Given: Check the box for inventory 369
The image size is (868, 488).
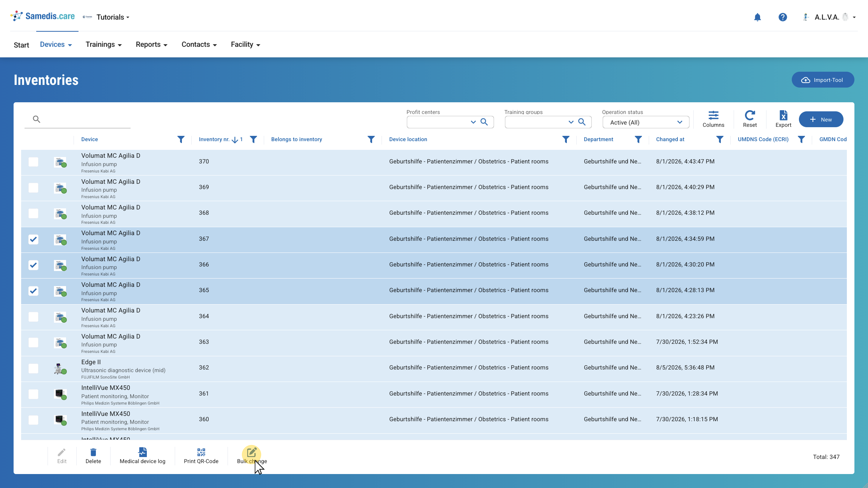Looking at the screenshot, I should pos(34,188).
